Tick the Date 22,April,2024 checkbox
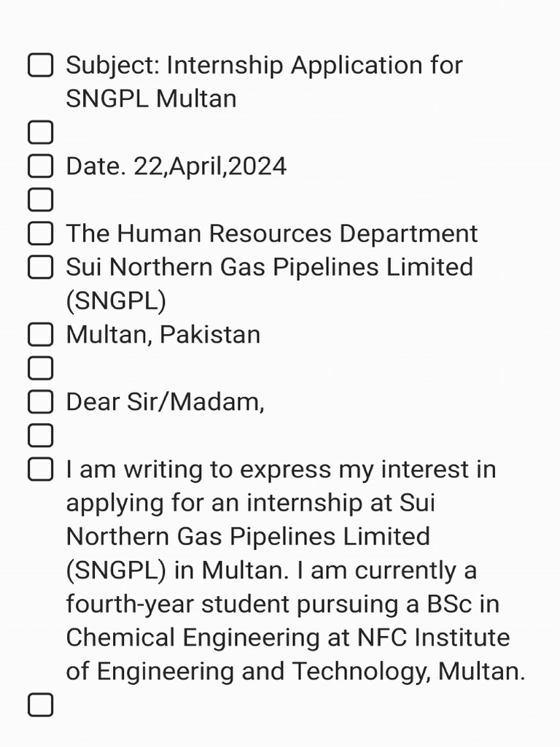The image size is (560, 747). pyautogui.click(x=41, y=166)
